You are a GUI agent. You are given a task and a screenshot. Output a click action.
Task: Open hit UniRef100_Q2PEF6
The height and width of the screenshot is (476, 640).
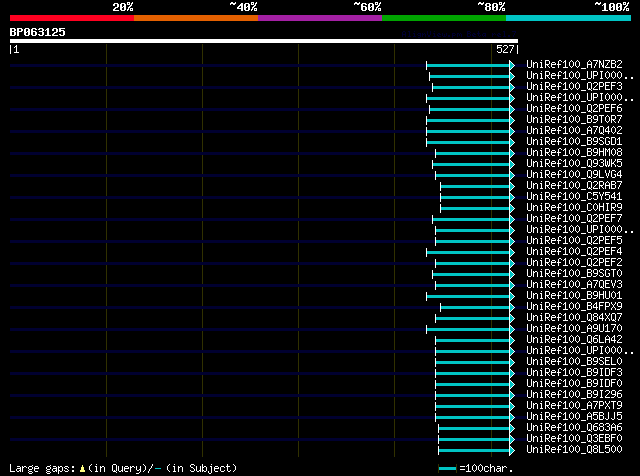574,109
